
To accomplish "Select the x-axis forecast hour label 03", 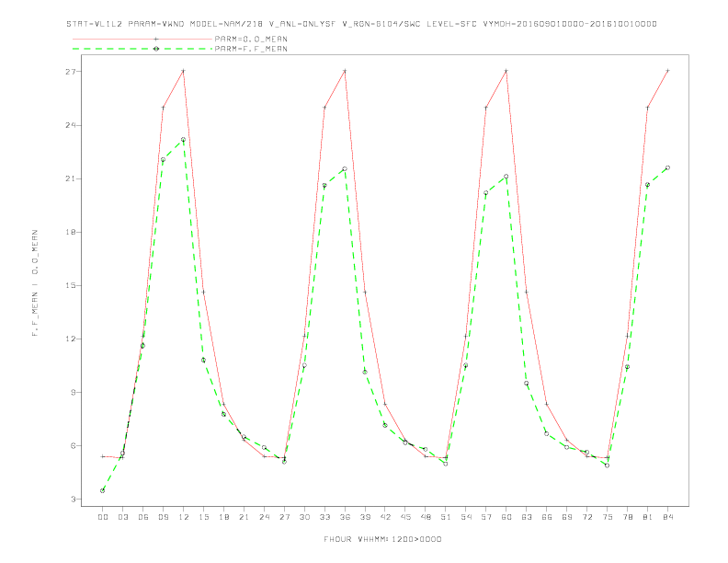I will point(122,517).
